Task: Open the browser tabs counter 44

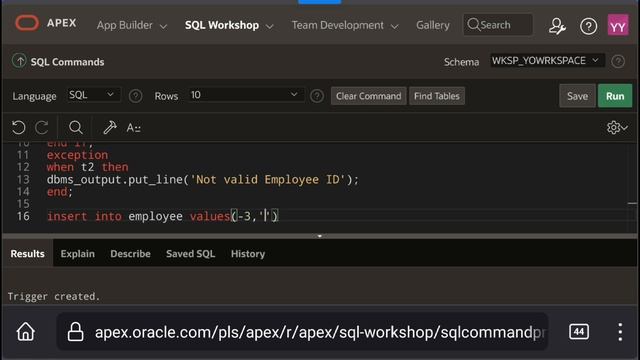Action: pyautogui.click(x=579, y=331)
